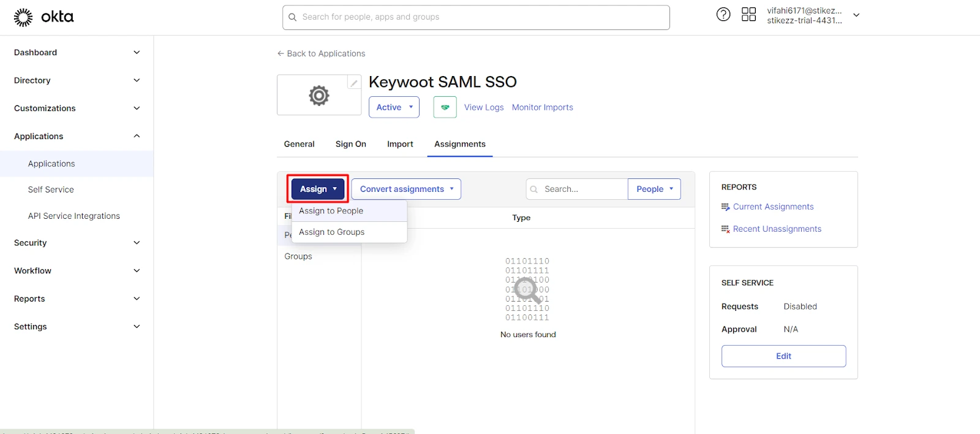Expand the Settings sidebar section
This screenshot has width=980, height=434.
[x=137, y=327]
